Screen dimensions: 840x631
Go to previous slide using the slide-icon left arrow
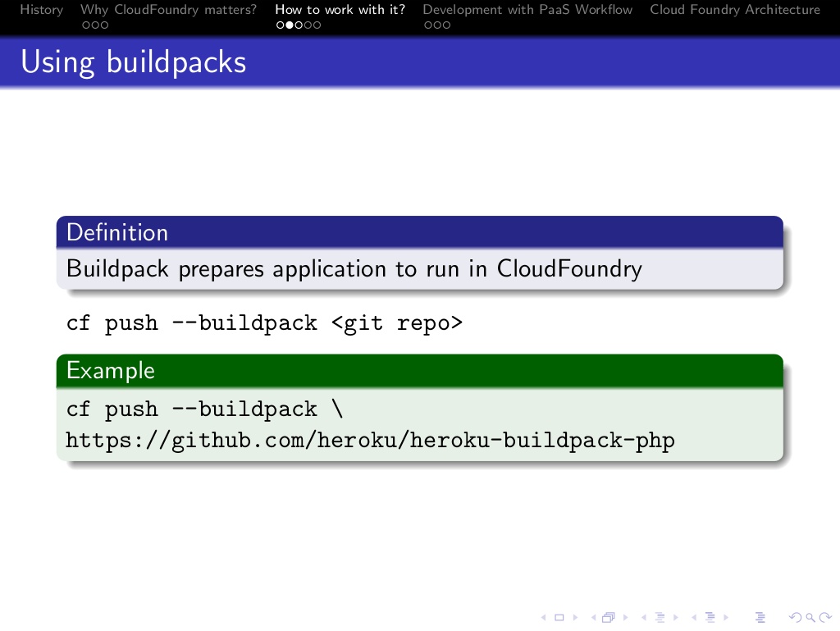click(543, 618)
